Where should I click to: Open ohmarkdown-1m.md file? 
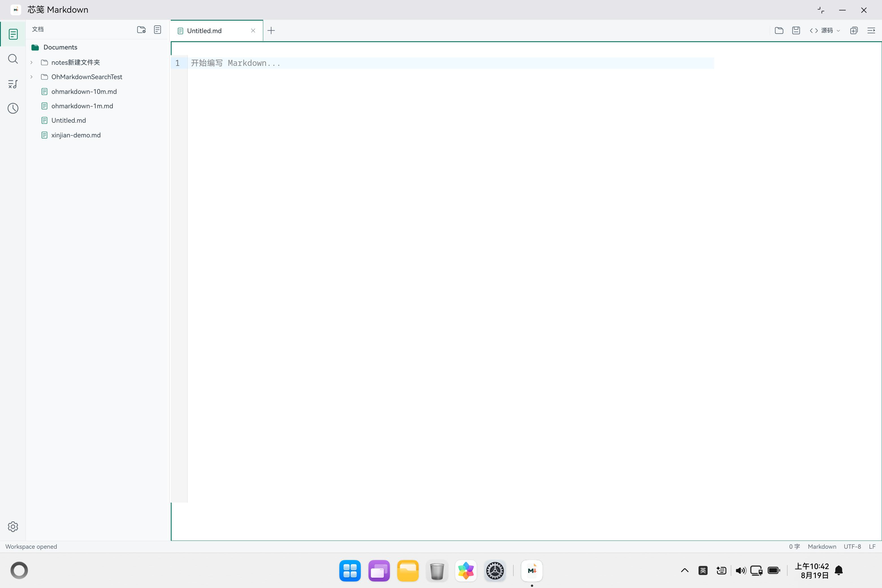pyautogui.click(x=98, y=106)
